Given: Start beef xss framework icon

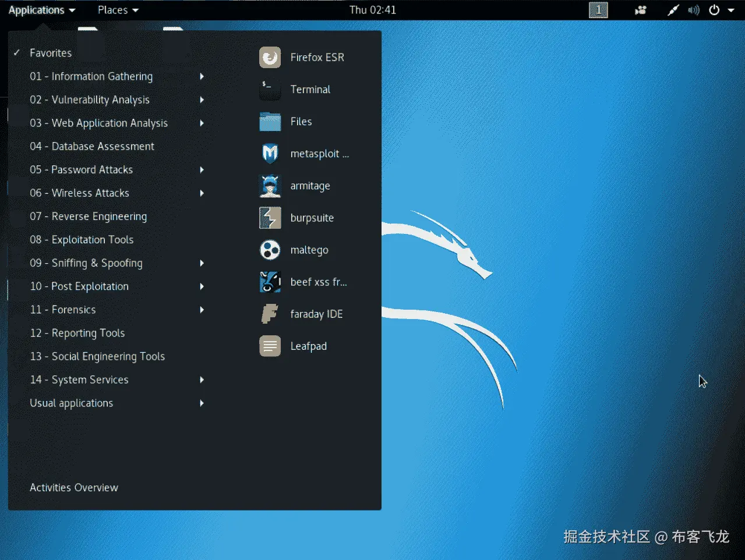Looking at the screenshot, I should [x=270, y=282].
